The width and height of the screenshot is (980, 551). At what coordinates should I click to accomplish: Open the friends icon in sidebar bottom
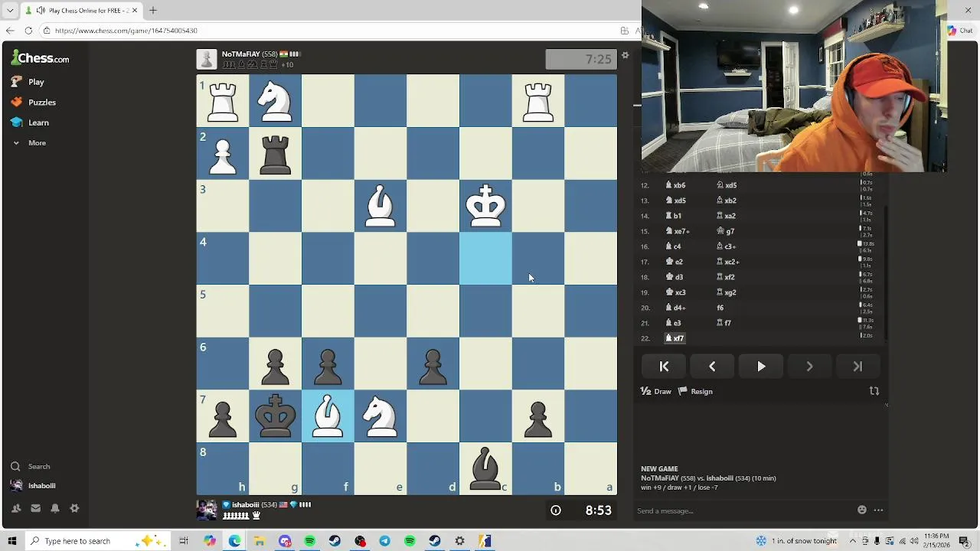16,508
